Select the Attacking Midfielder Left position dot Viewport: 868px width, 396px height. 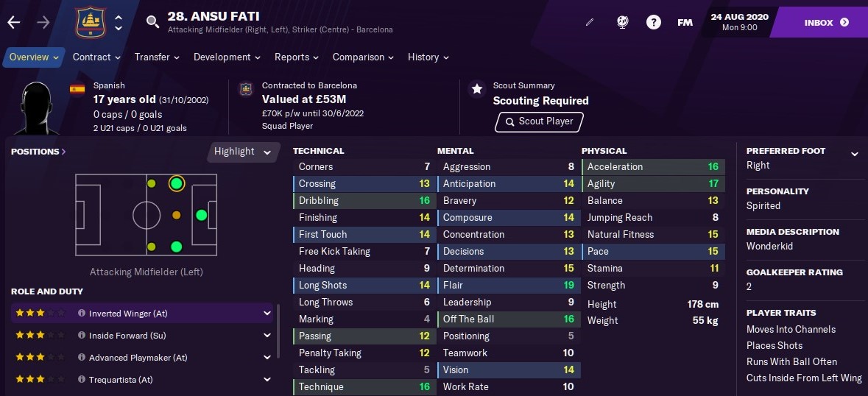(x=176, y=183)
